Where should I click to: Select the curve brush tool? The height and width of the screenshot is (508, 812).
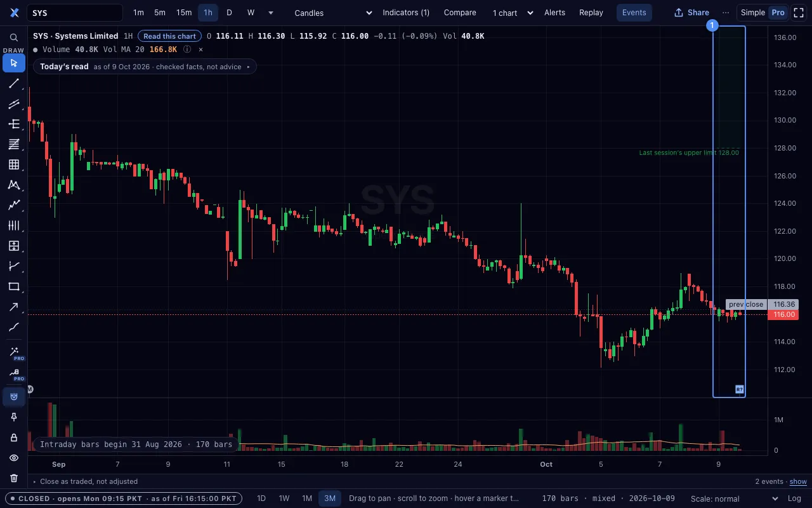pos(14,327)
